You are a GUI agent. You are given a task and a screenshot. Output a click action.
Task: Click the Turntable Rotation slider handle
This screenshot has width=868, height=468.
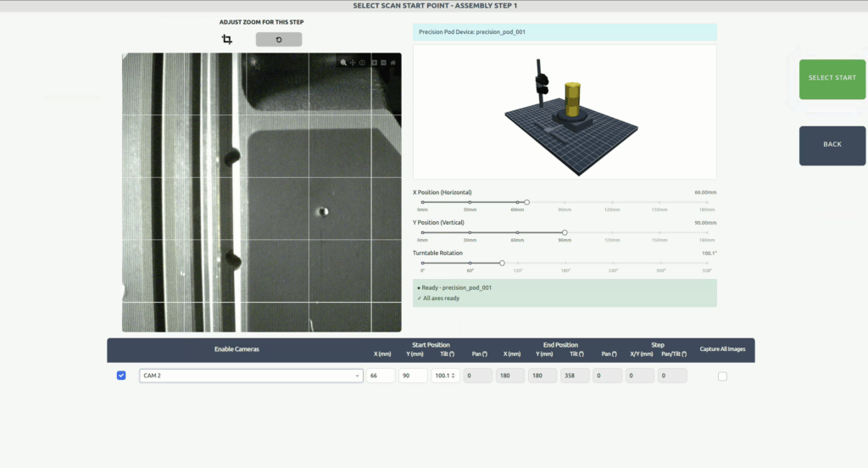tap(502, 263)
